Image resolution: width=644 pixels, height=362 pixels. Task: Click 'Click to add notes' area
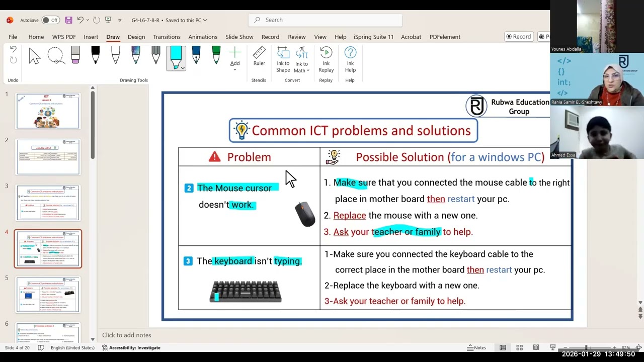coord(126,335)
